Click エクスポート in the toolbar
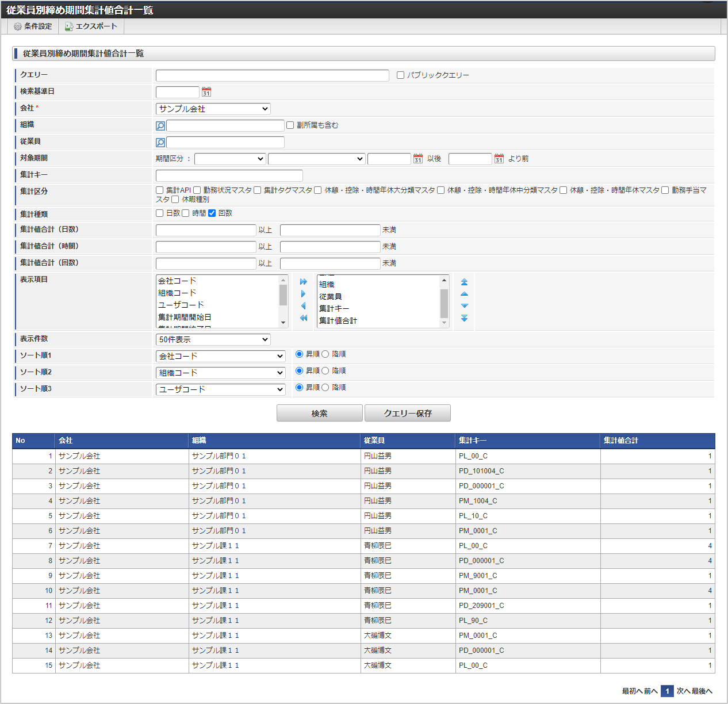Viewport: 728px width, 704px height. point(91,26)
